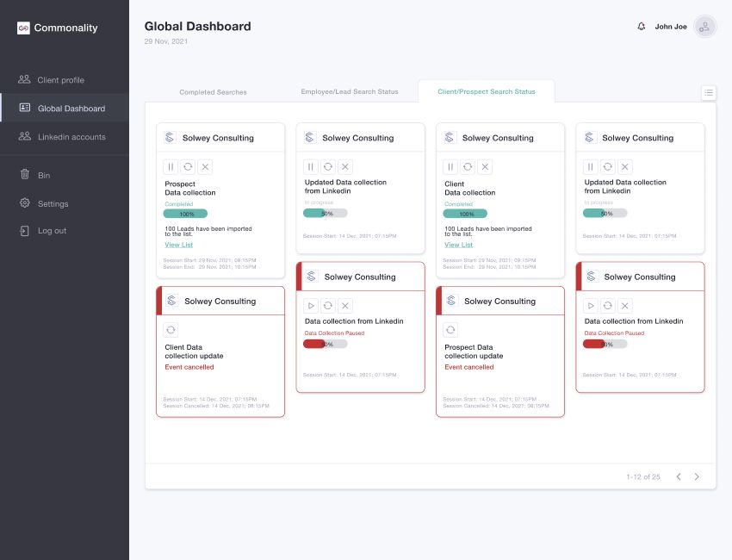Viewport: 732px width, 560px height.
Task: Click the Commonality logo
Action: [x=58, y=28]
